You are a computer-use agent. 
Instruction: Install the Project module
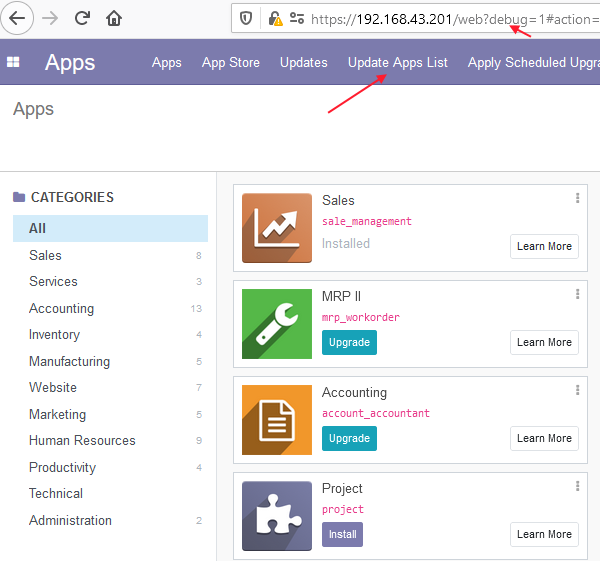[x=342, y=535]
